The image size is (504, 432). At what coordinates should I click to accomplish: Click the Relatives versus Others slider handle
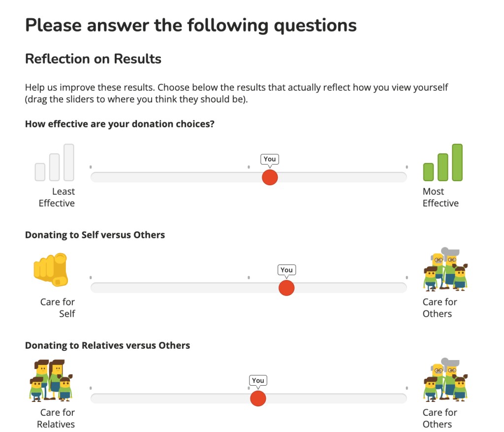258,398
